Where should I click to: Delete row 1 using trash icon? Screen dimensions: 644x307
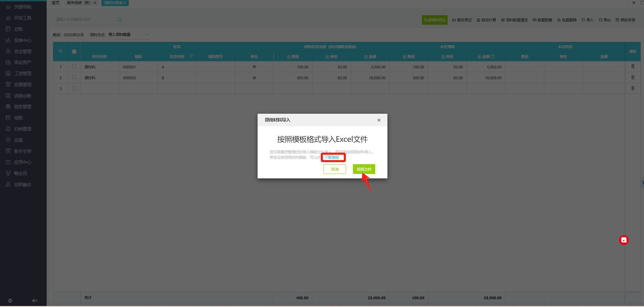[x=633, y=67]
